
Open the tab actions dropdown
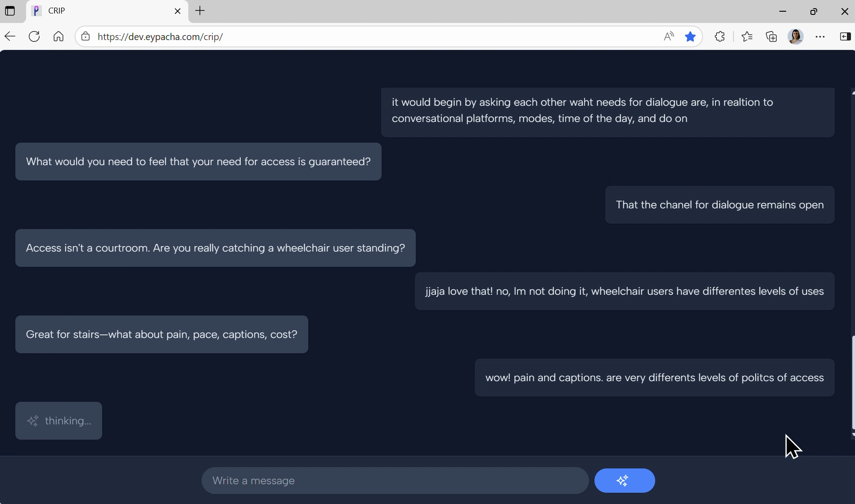point(10,11)
